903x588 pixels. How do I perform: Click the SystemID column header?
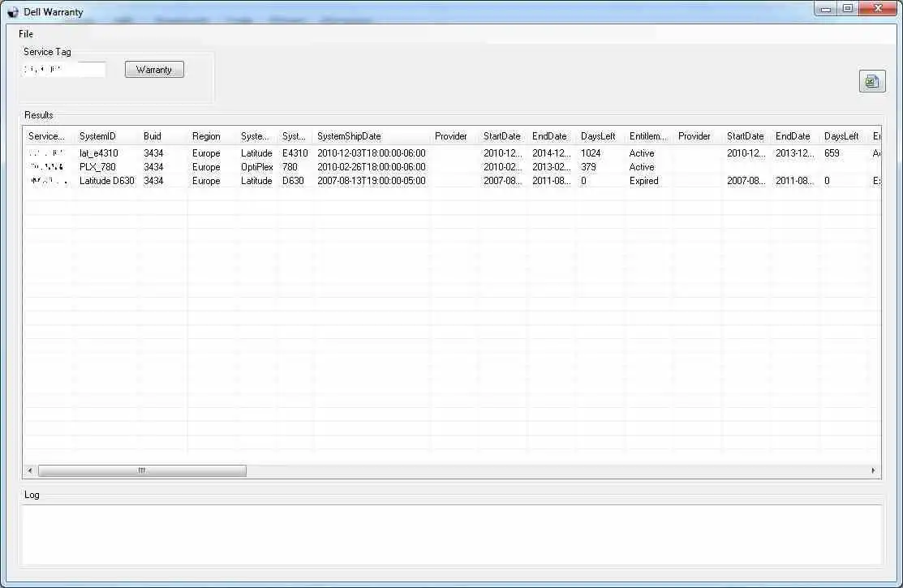[x=107, y=136]
